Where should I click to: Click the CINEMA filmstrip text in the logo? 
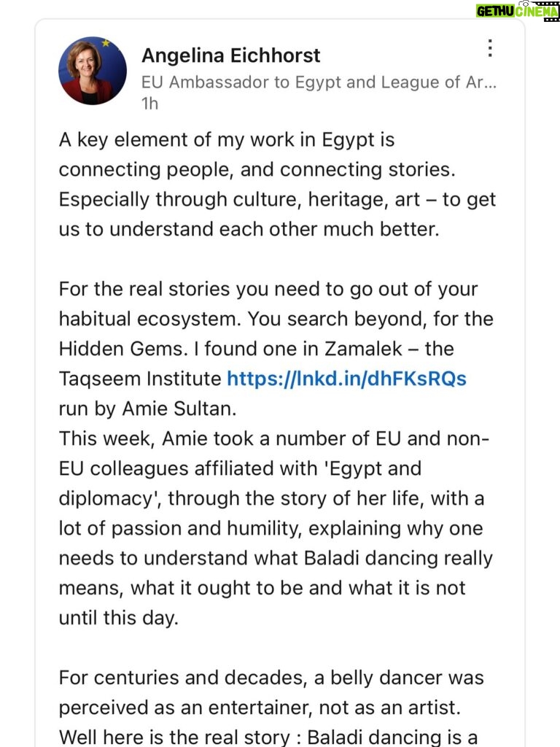pos(538,12)
